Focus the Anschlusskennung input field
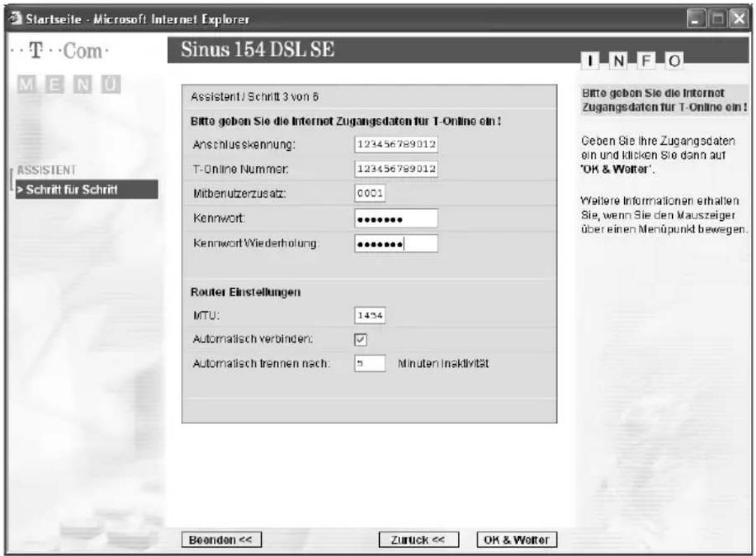The image size is (756, 556). pos(396,144)
